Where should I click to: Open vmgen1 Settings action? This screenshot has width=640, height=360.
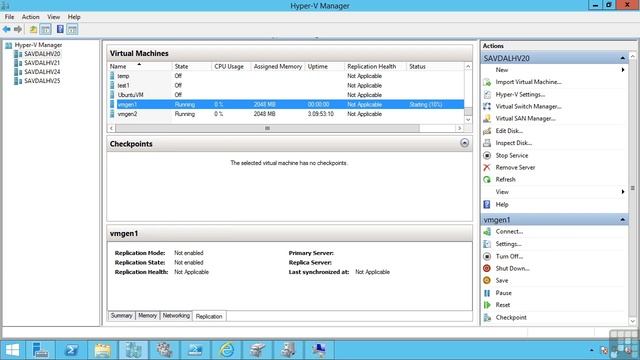(x=509, y=244)
